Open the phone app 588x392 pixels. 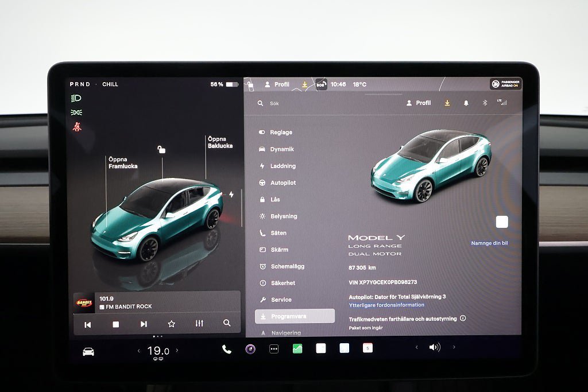pos(226,350)
